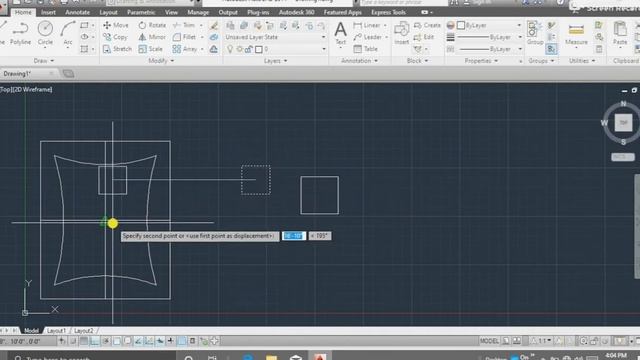Open the Home ribbon tab
The height and width of the screenshot is (360, 640).
point(23,12)
